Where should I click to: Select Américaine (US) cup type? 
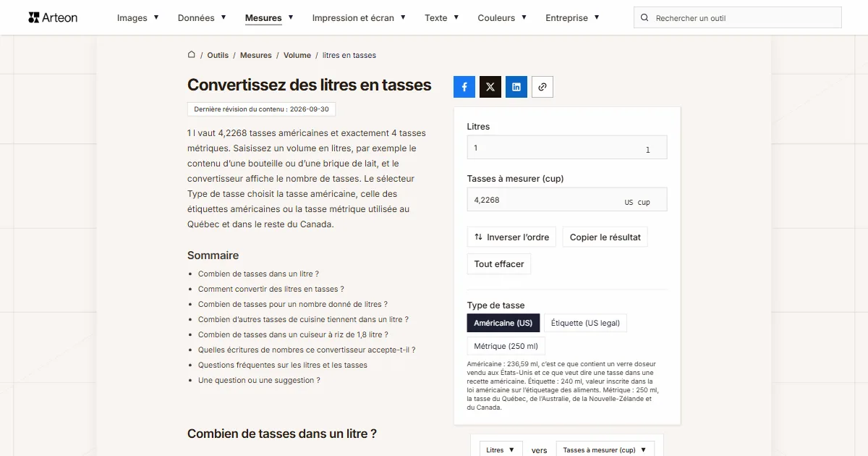pos(503,323)
